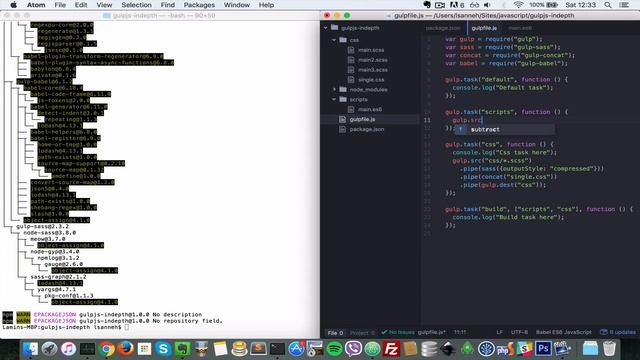640x360 pixels.
Task: Switch to the package.json editor tab
Action: [442, 28]
